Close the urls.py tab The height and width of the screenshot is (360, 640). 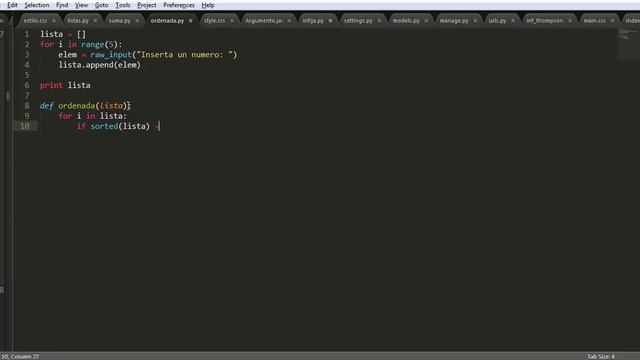(513, 20)
